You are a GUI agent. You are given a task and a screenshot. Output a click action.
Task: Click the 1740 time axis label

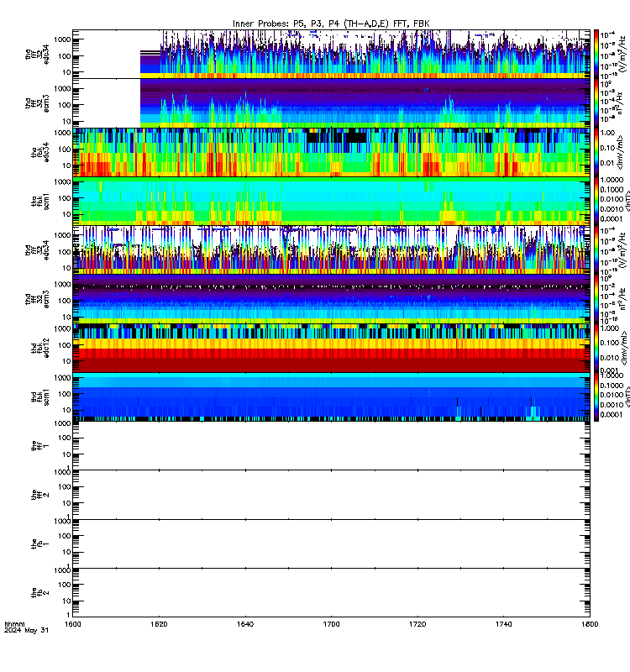(x=503, y=624)
